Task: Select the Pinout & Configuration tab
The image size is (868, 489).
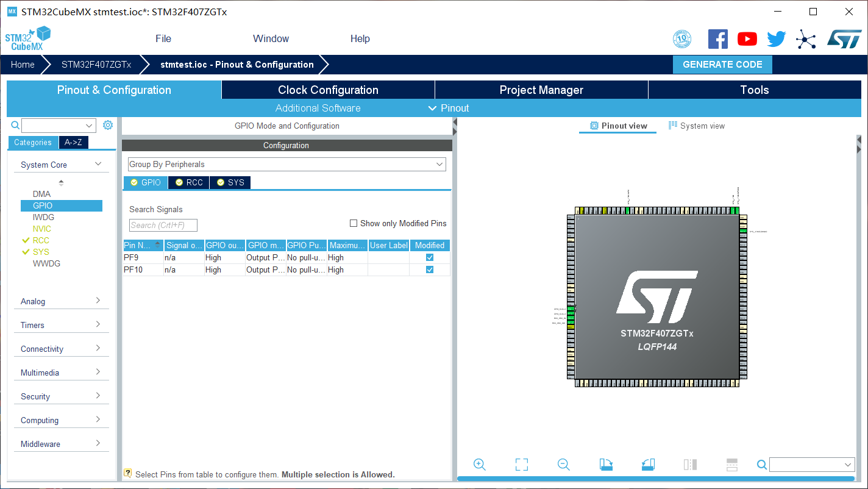Action: (x=114, y=90)
